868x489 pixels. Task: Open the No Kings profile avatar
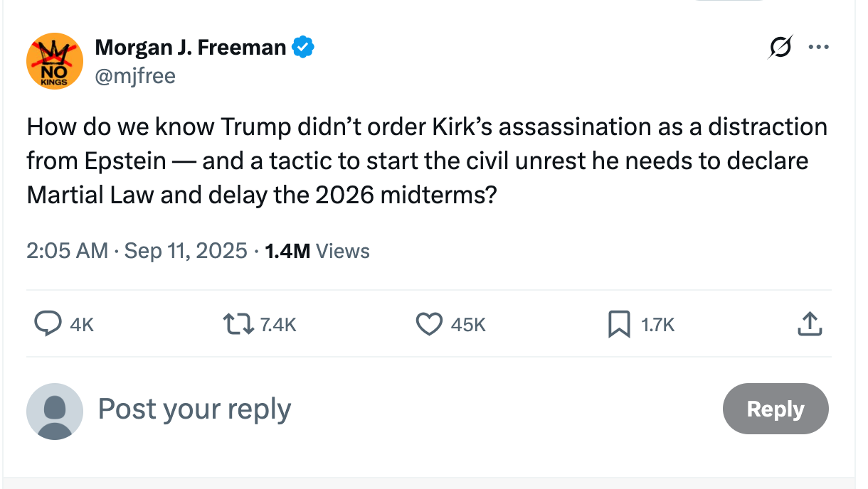tap(55, 61)
